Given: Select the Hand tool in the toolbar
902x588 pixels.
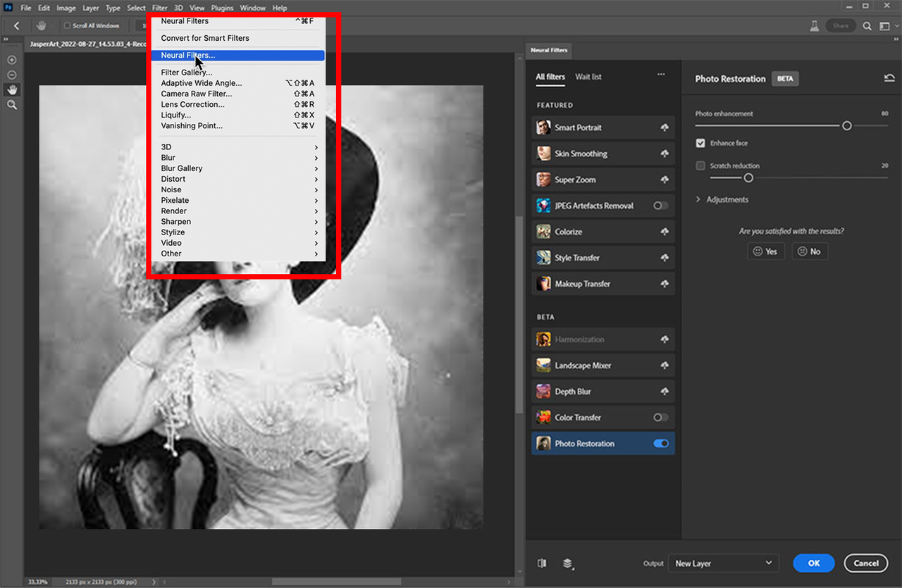Looking at the screenshot, I should [11, 89].
